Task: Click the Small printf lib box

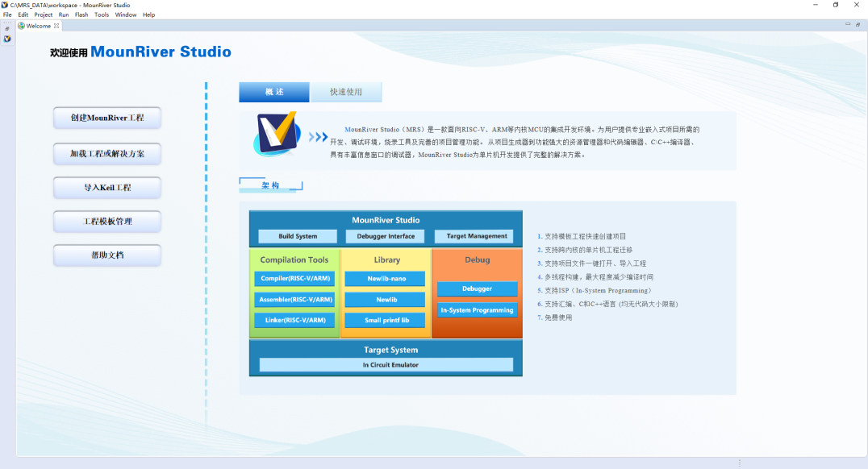Action: (386, 320)
